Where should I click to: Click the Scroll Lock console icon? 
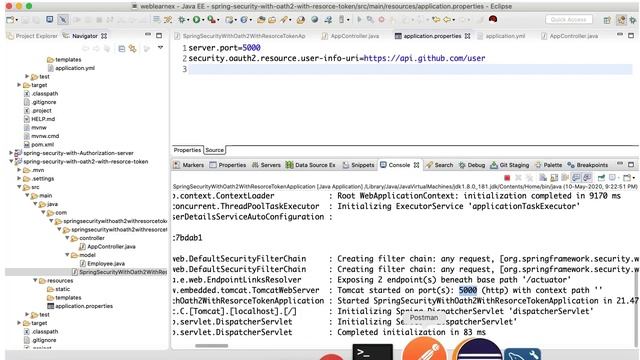pyautogui.click(x=554, y=178)
